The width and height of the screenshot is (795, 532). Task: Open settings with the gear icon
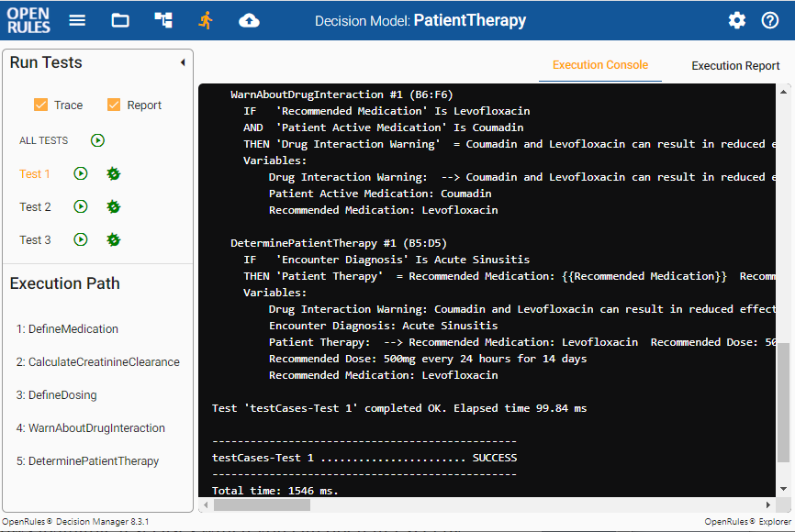(737, 20)
